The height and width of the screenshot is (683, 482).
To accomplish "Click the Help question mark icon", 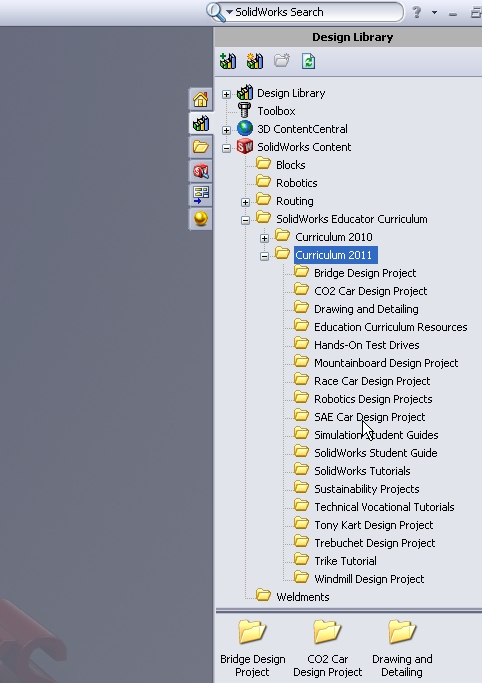I will [x=417, y=12].
